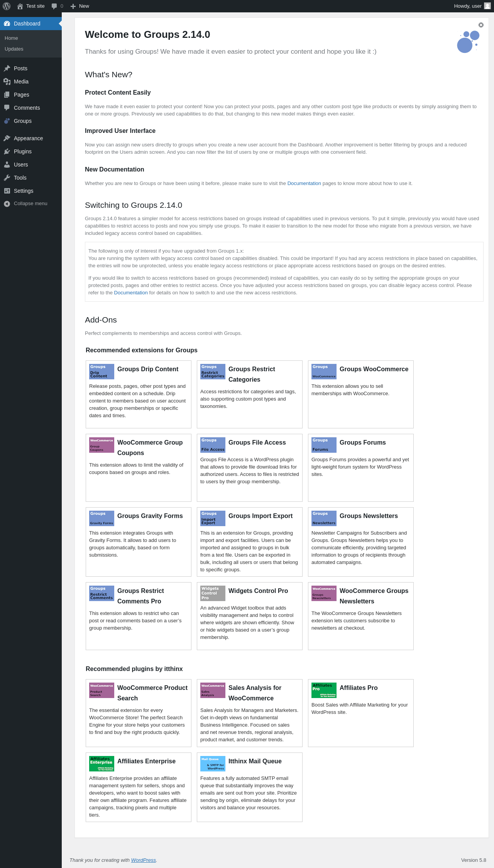Open Widgets Control Pro thumbnail

(x=213, y=593)
